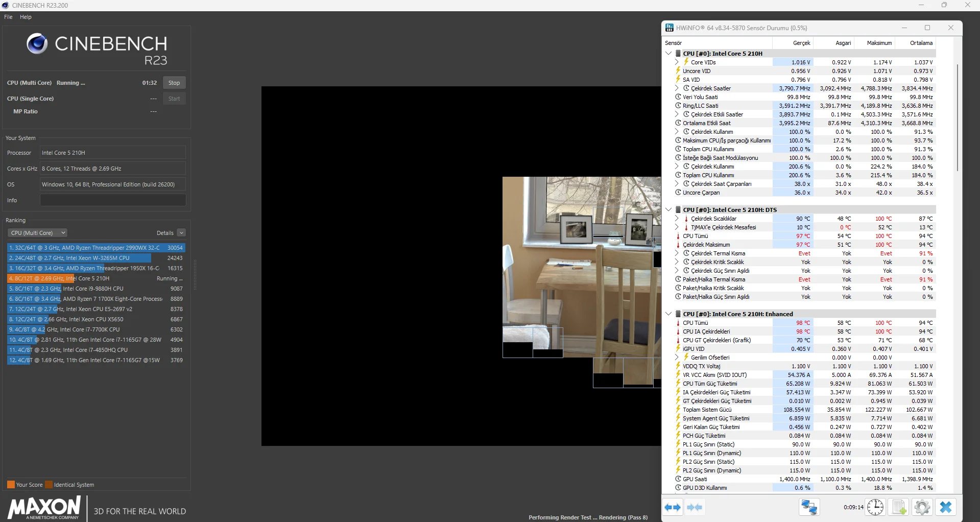Reset HWiNFO timer with clock icon

tap(875, 507)
